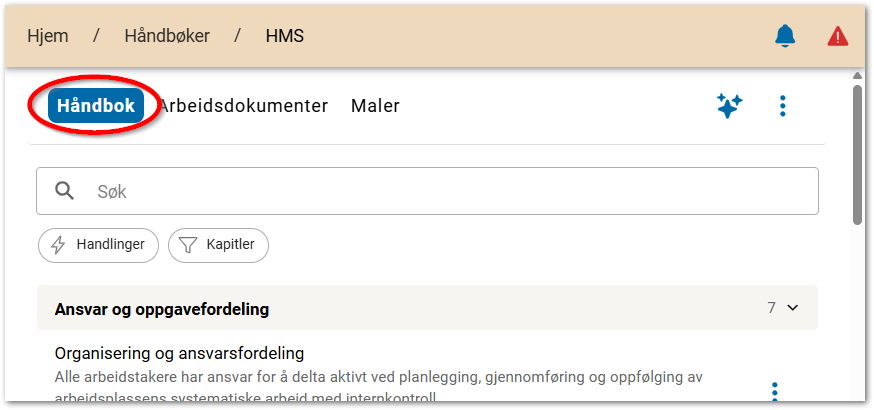This screenshot has height=410, width=874.
Task: Click the funnel Kapitler filter icon
Action: pyautogui.click(x=187, y=244)
